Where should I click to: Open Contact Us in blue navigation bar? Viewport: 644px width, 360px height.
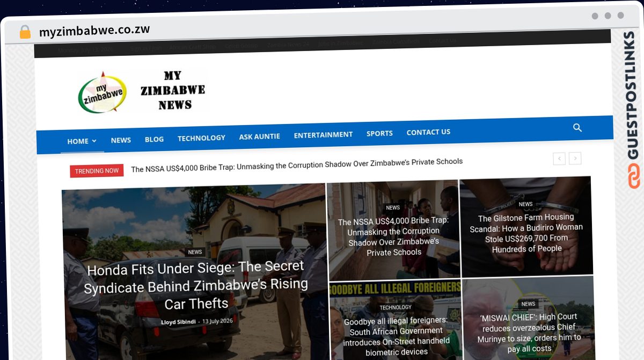(x=428, y=132)
